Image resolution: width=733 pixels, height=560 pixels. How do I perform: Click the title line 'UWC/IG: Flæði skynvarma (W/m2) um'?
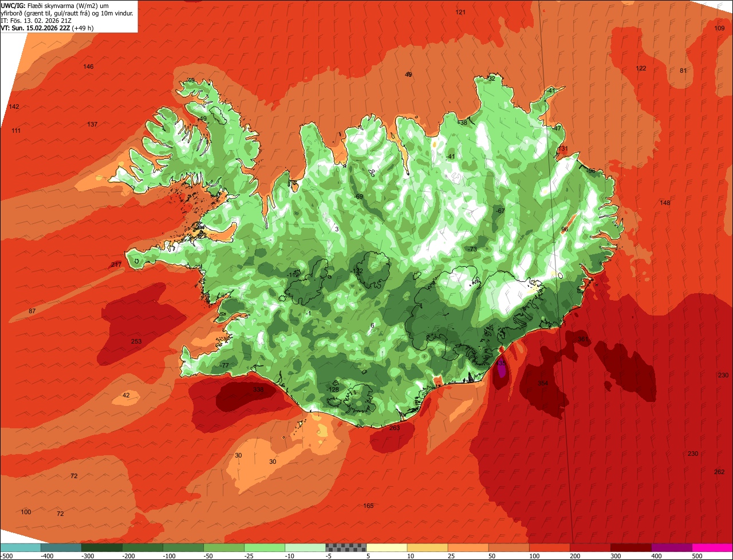point(55,6)
